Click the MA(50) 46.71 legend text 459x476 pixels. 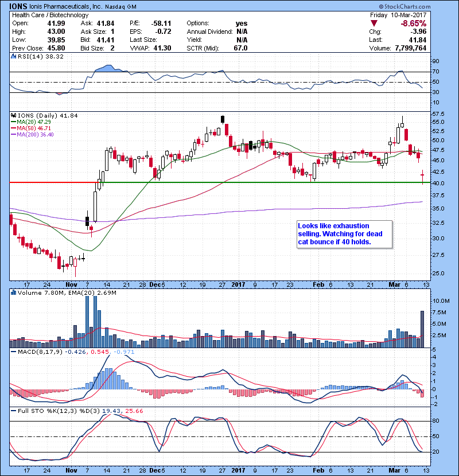tap(34, 128)
